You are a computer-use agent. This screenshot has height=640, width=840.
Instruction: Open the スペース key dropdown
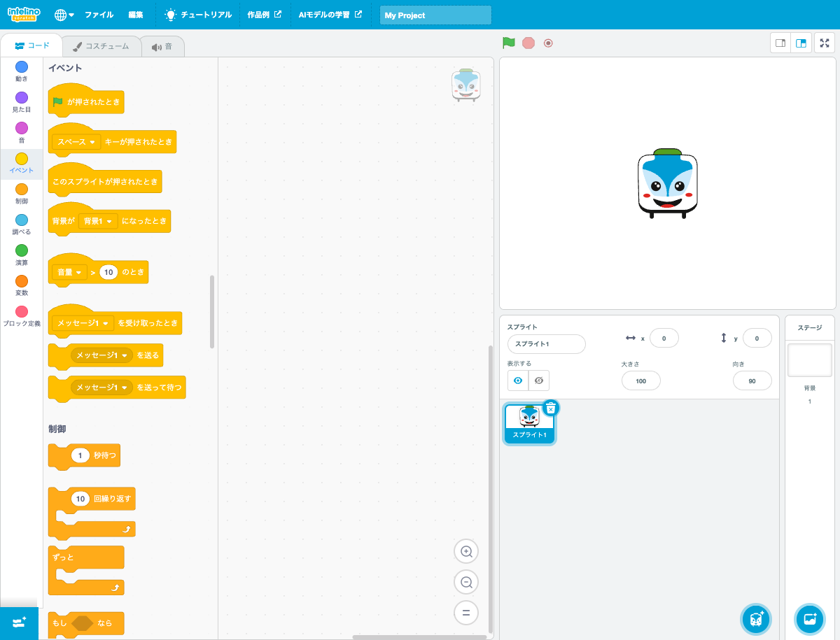pyautogui.click(x=76, y=142)
